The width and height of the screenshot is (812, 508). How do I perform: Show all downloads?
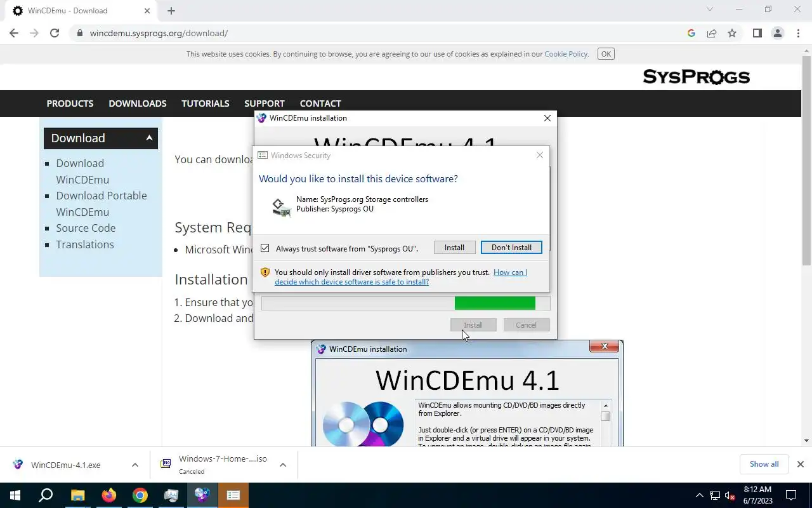click(764, 464)
